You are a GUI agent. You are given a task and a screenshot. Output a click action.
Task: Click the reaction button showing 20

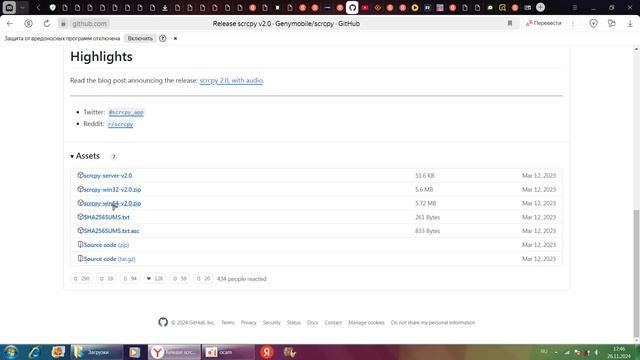tap(203, 279)
